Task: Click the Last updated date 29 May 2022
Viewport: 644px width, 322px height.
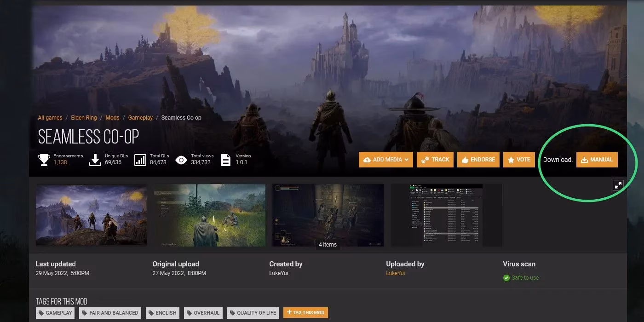Action: [63, 273]
